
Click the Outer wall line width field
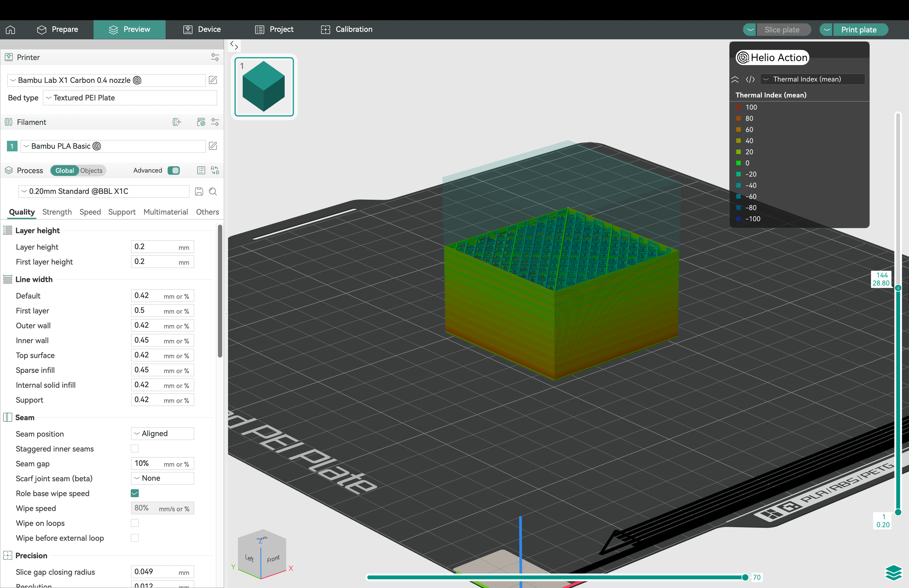(x=163, y=326)
